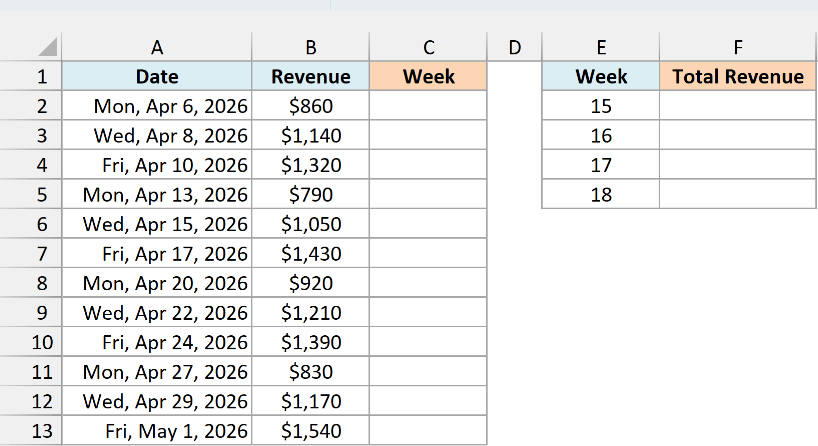The width and height of the screenshot is (818, 446).
Task: Select row 13 header
Action: pos(31,431)
